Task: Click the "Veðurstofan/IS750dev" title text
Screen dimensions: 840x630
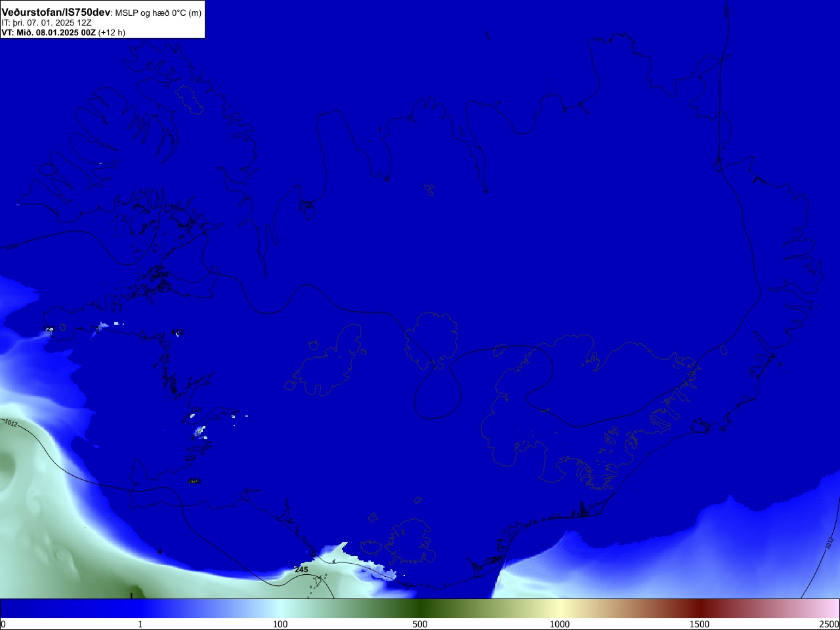Action: 56,12
